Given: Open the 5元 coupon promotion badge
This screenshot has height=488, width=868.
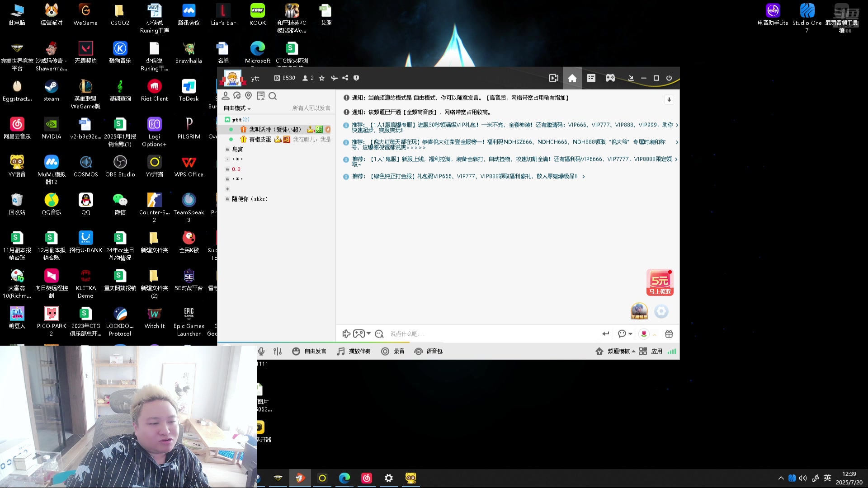Looking at the screenshot, I should point(660,283).
